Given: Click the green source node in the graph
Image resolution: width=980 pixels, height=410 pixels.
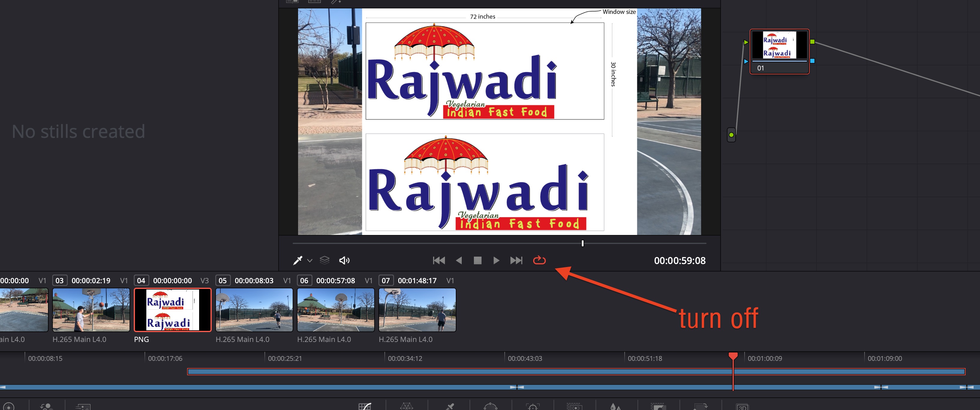Looking at the screenshot, I should [731, 135].
